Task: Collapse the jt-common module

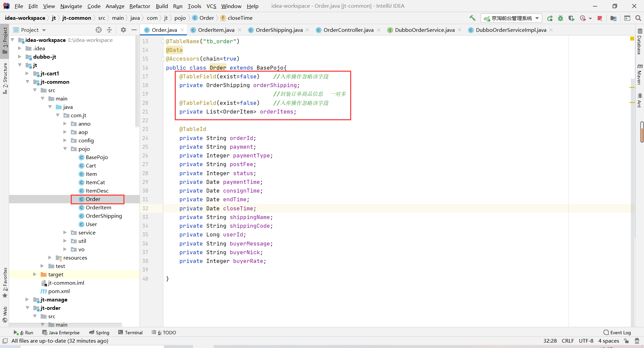Action: 27,82
